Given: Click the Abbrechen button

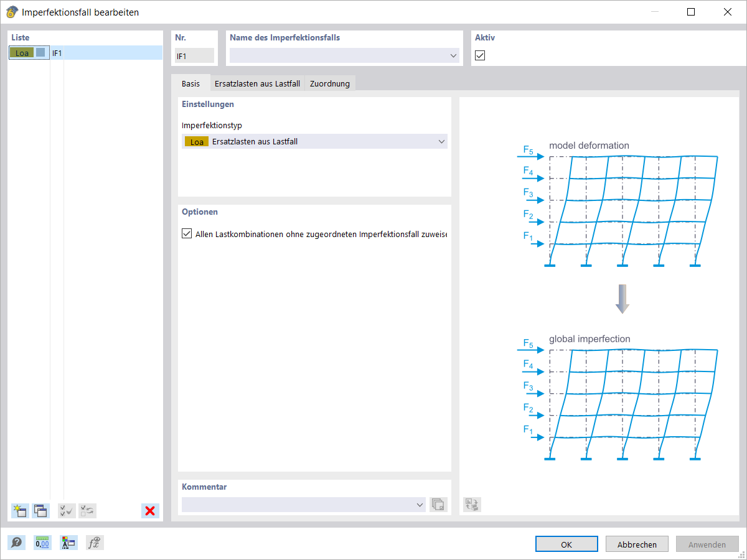Looking at the screenshot, I should (x=637, y=544).
